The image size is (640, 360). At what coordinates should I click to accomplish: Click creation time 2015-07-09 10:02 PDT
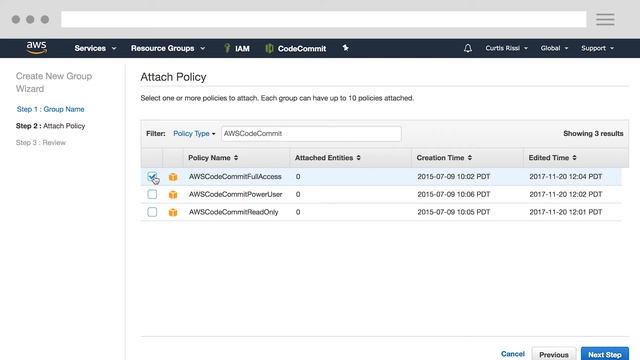[x=453, y=177]
